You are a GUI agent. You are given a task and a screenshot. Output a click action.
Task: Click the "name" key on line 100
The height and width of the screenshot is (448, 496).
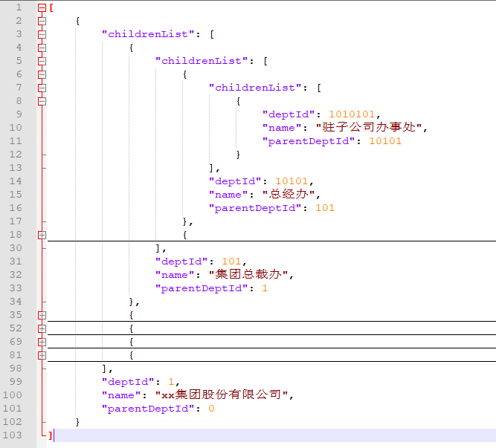[x=121, y=395]
